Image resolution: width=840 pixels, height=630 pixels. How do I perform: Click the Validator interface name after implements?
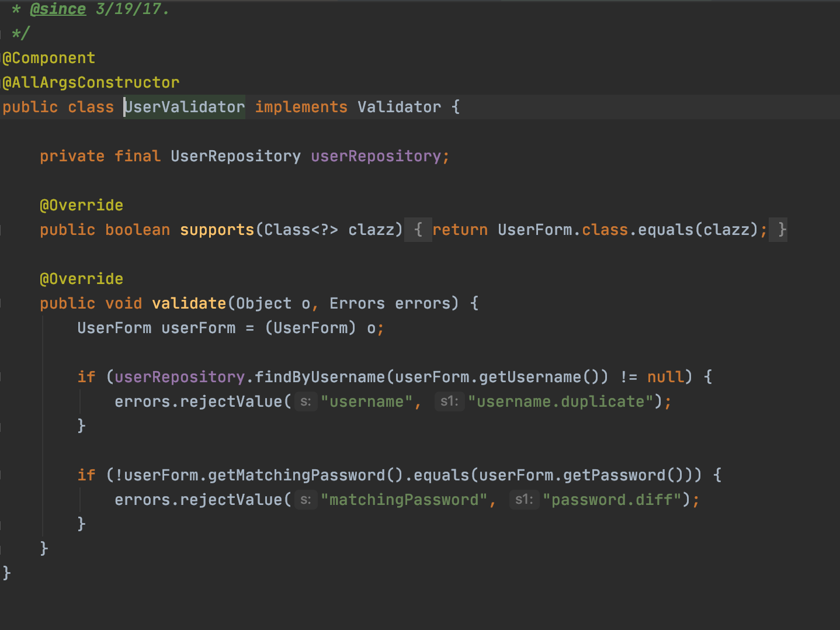click(399, 108)
